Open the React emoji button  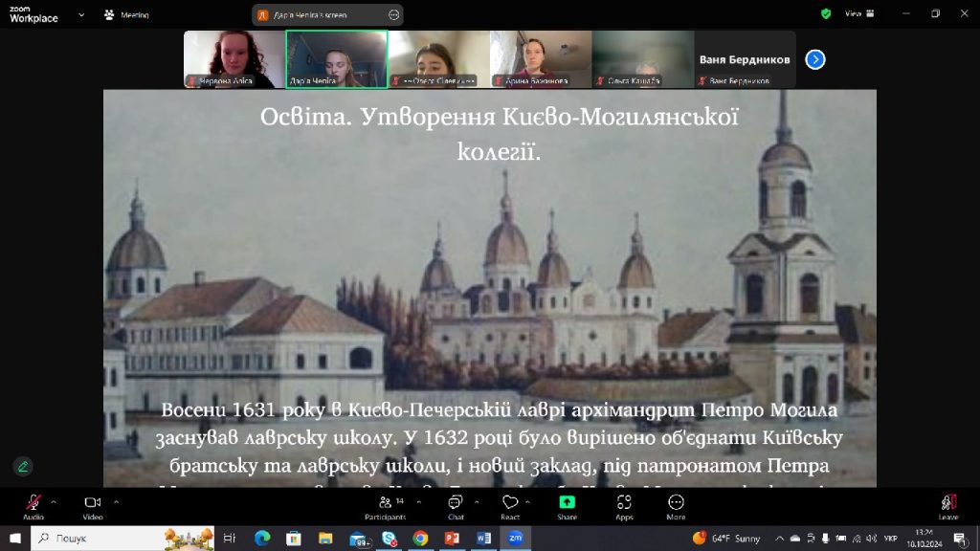click(x=510, y=507)
